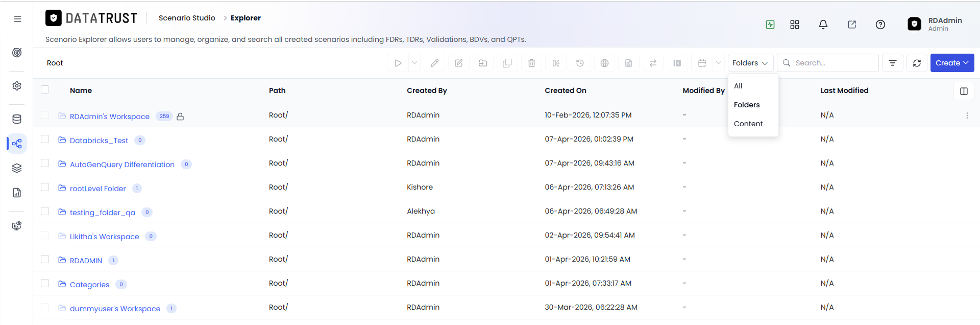Click the collapse-left panel toolbar icon
980x325 pixels.
(677, 63)
